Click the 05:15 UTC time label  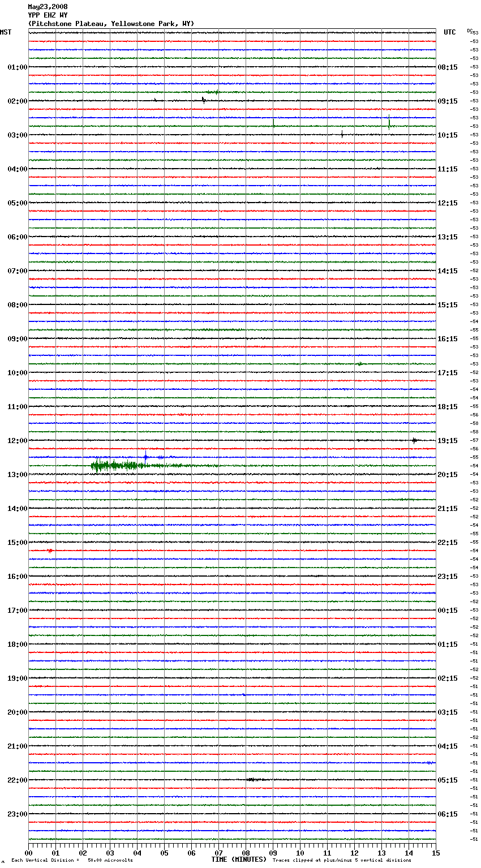tap(448, 780)
